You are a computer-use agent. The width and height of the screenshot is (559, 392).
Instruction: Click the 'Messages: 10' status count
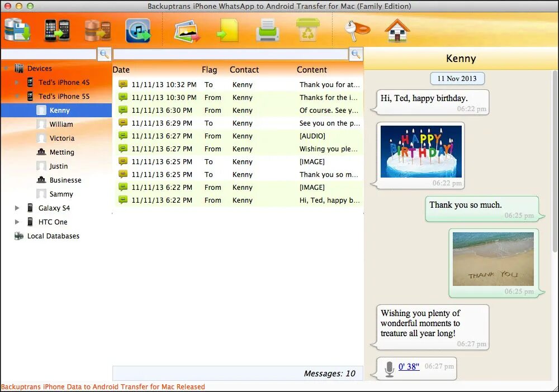(329, 374)
